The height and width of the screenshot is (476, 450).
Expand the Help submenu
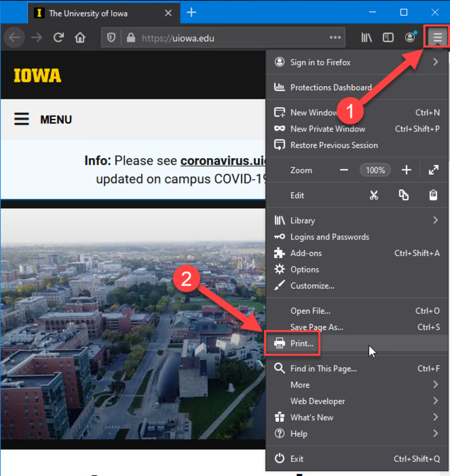299,433
